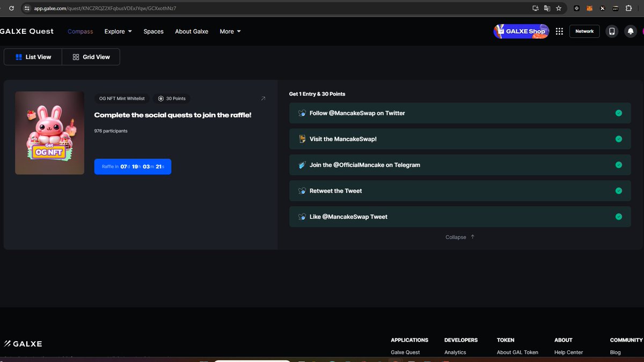This screenshot has width=644, height=362.
Task: Switch to Grid View
Action: [x=91, y=57]
